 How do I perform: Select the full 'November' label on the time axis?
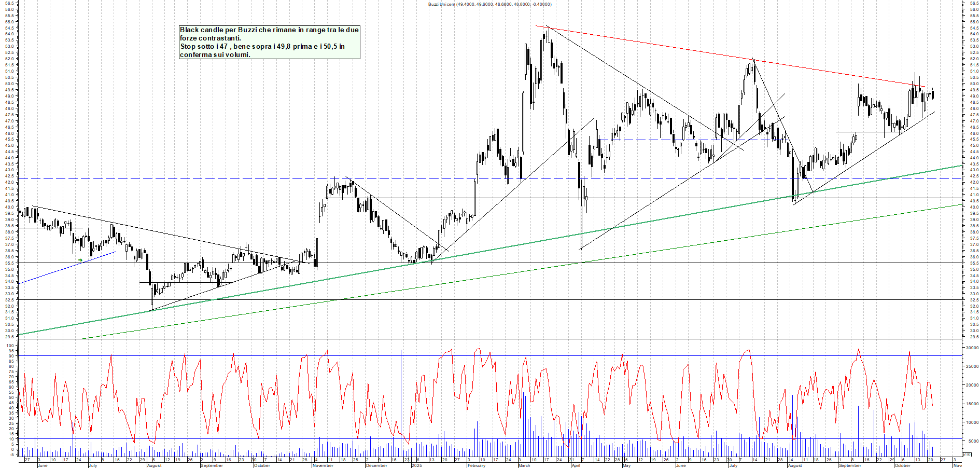tap(323, 465)
